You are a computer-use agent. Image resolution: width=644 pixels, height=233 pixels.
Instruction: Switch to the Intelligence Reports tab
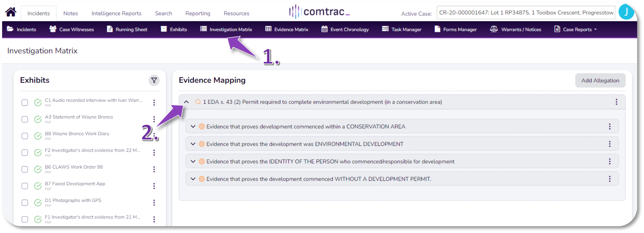116,13
